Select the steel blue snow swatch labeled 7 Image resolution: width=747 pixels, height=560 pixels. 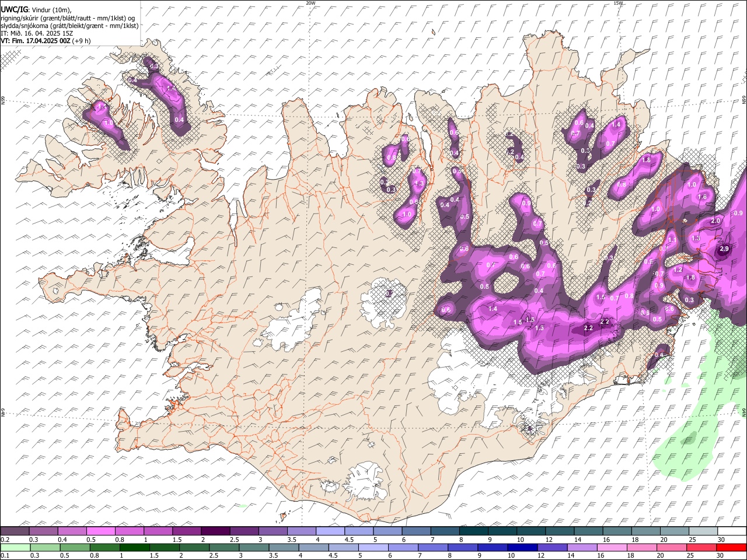tap(445, 531)
